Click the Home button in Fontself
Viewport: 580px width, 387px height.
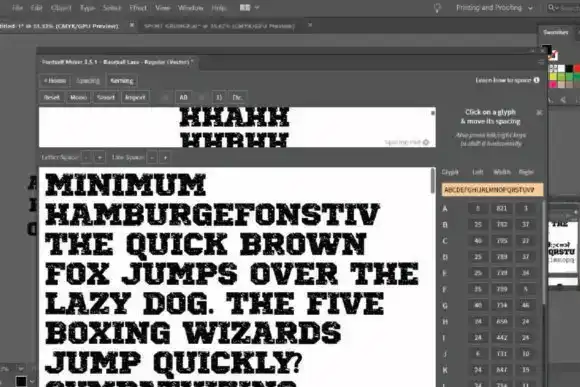coord(55,81)
